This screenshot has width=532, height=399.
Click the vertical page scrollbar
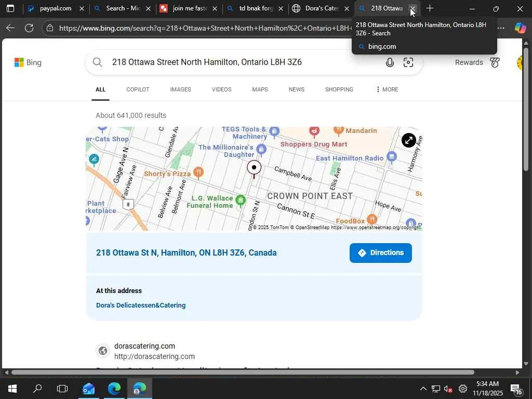tap(526, 109)
